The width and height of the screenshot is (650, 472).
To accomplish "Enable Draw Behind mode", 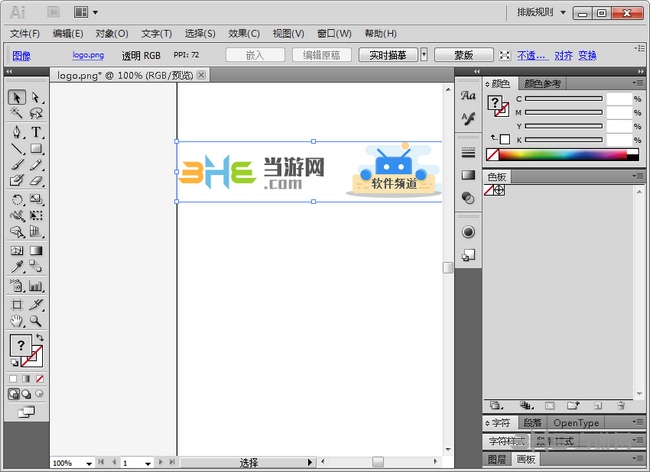I will click(x=27, y=394).
